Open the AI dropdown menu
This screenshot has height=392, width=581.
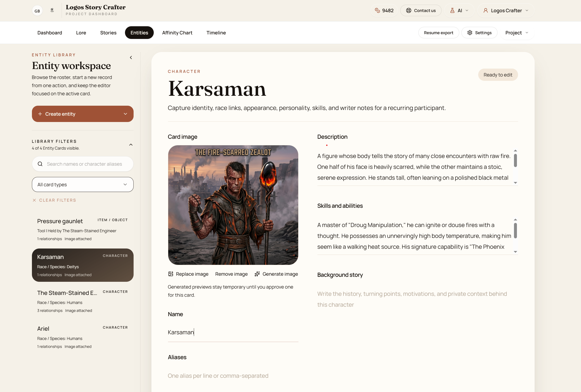pyautogui.click(x=459, y=10)
